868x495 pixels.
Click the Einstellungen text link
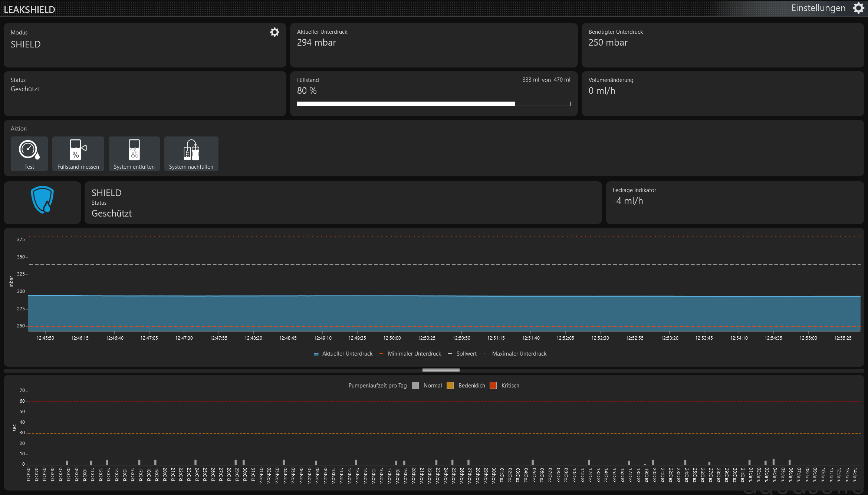tap(818, 8)
